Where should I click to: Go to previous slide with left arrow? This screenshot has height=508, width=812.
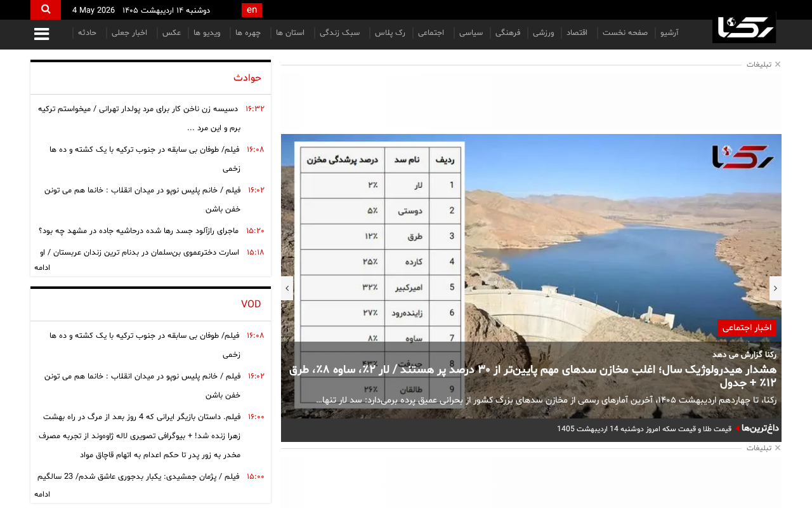287,288
